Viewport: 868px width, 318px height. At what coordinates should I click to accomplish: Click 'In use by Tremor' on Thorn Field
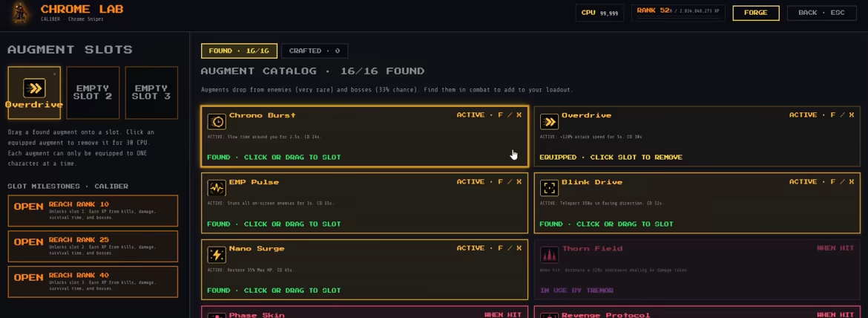576,291
